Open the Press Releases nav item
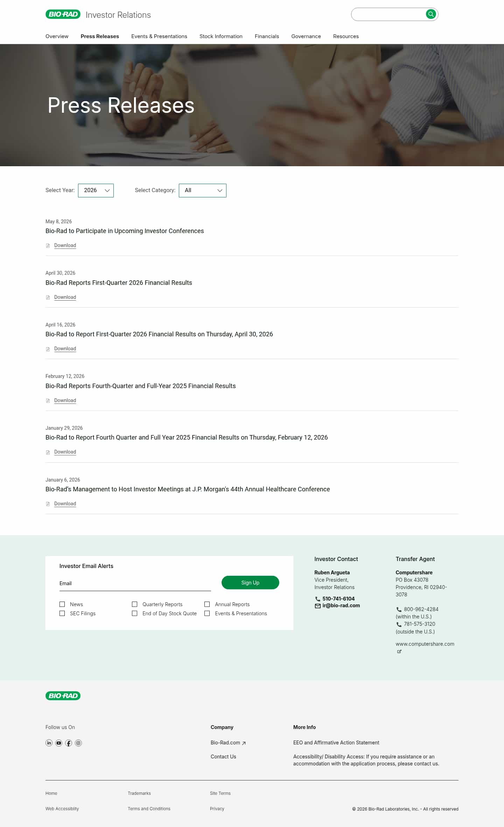This screenshot has height=827, width=504. pos(100,36)
